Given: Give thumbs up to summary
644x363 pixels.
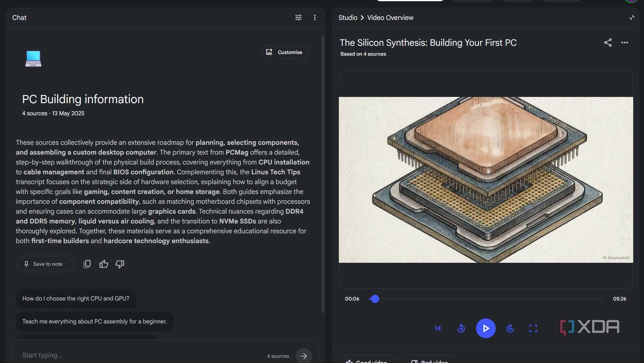Looking at the screenshot, I should 103,264.
